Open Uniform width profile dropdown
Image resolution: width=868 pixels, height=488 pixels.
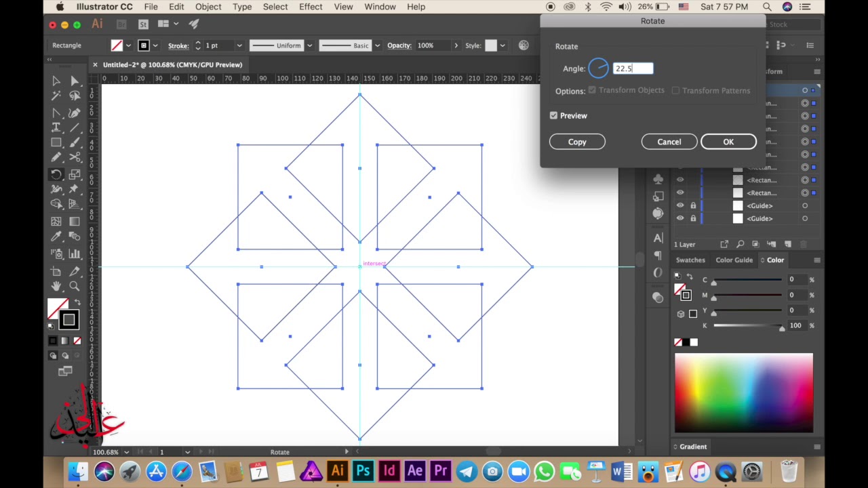point(310,45)
